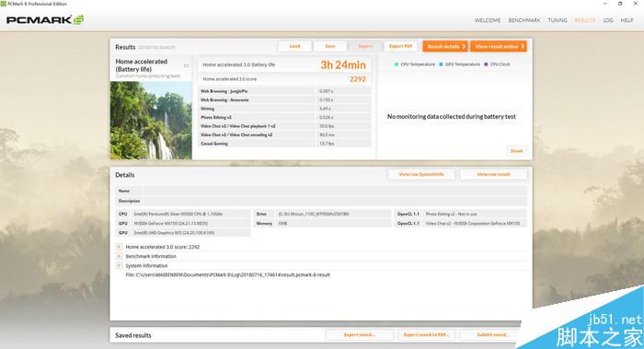This screenshot has height=349, width=644.
Task: Open the LOG tab
Action: coord(608,20)
